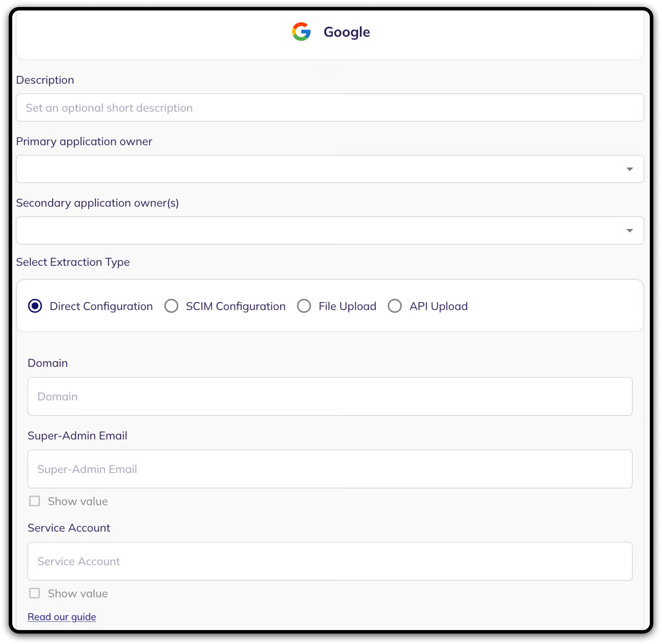Click inside Secondary application owner(s) field
This screenshot has height=644, width=662.
click(318, 231)
